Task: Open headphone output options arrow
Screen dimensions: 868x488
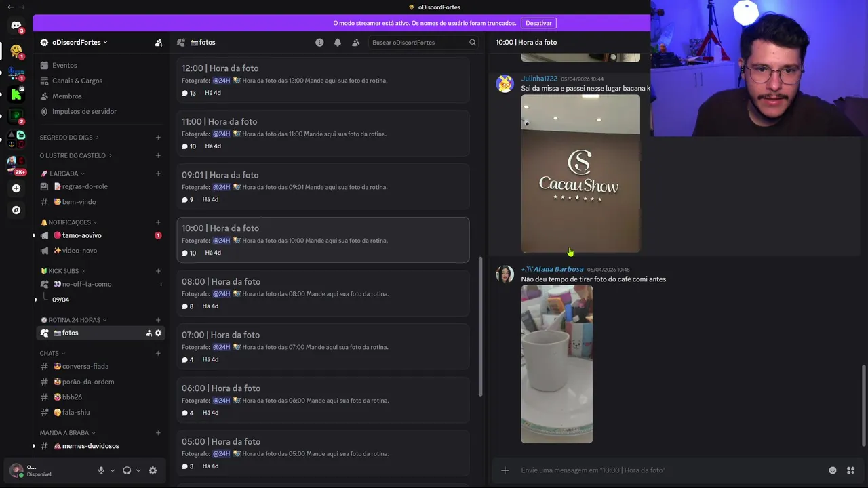Action: tap(138, 470)
